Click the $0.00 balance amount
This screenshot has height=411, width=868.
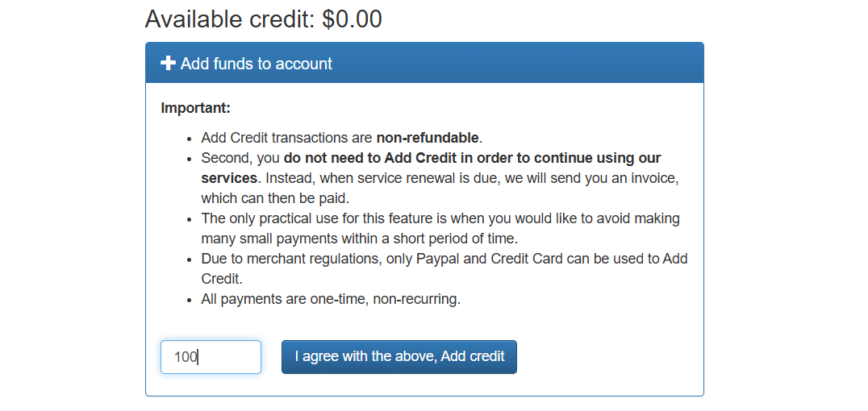(352, 19)
